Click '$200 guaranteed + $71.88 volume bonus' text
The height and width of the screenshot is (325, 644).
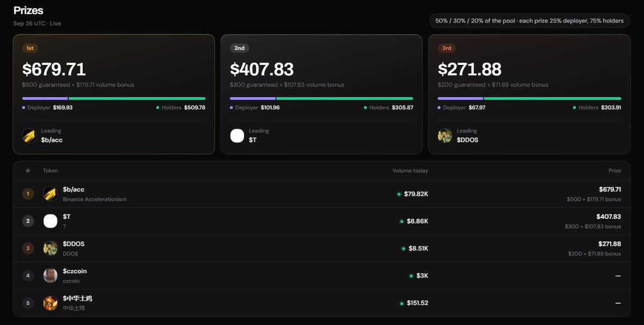(493, 85)
